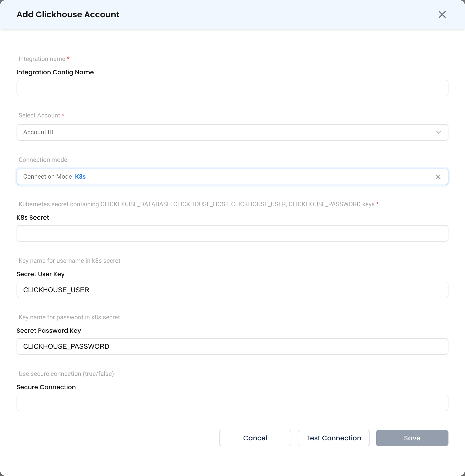This screenshot has height=476, width=465.
Task: Click the 'K8s Secret' heading
Action: [x=33, y=218]
